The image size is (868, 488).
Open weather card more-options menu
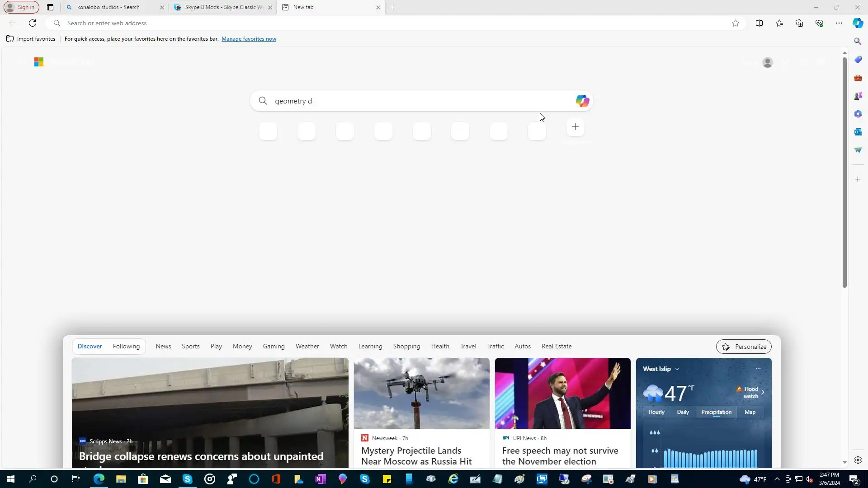758,369
